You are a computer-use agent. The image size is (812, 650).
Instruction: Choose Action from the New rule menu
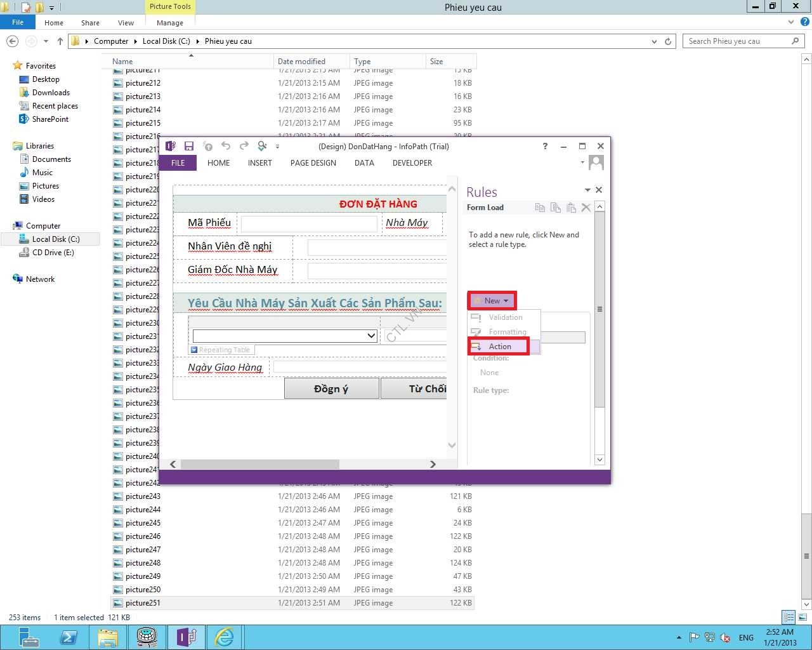point(499,346)
